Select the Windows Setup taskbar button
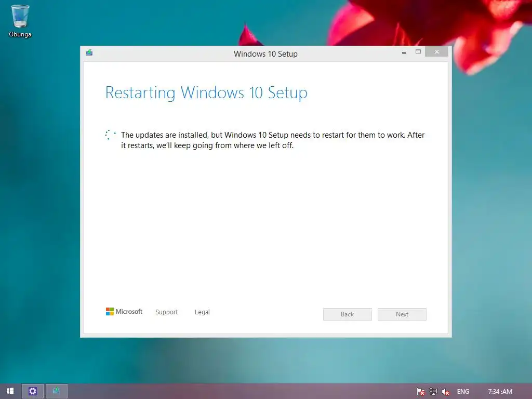 point(56,391)
